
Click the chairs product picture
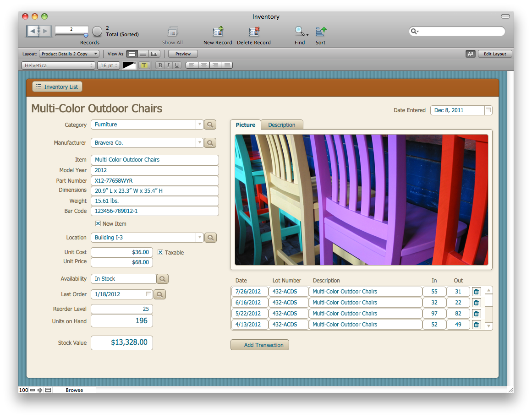coord(362,200)
